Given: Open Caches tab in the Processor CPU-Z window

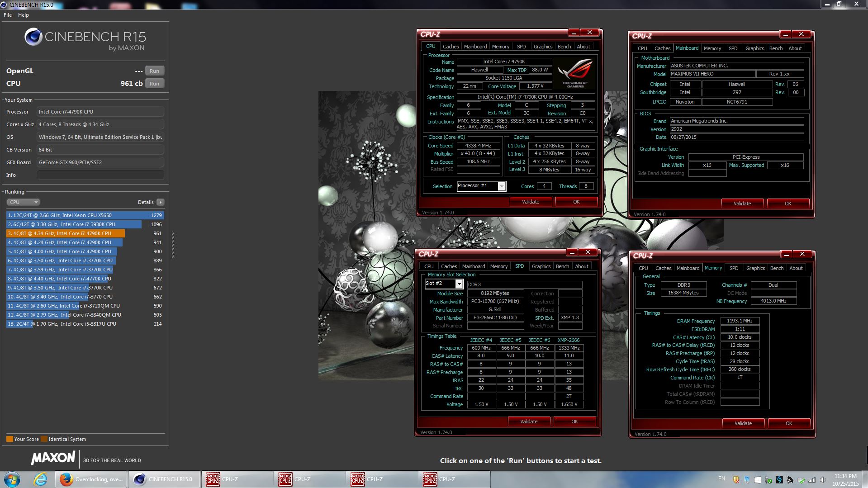Looking at the screenshot, I should 451,47.
